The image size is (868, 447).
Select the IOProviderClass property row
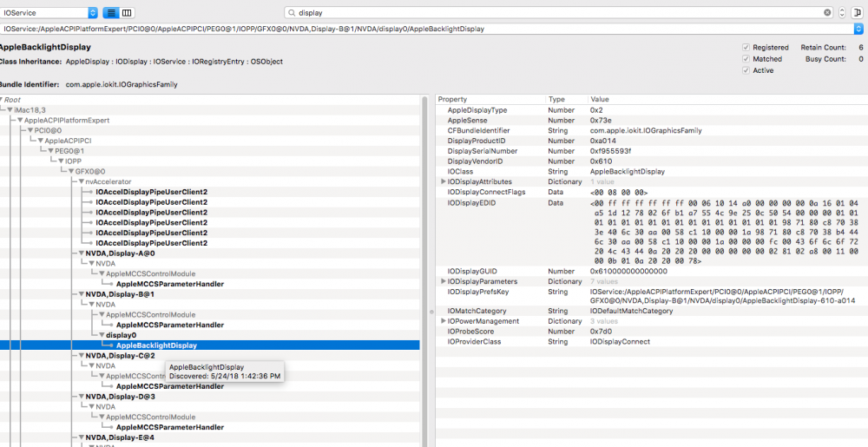click(x=652, y=341)
